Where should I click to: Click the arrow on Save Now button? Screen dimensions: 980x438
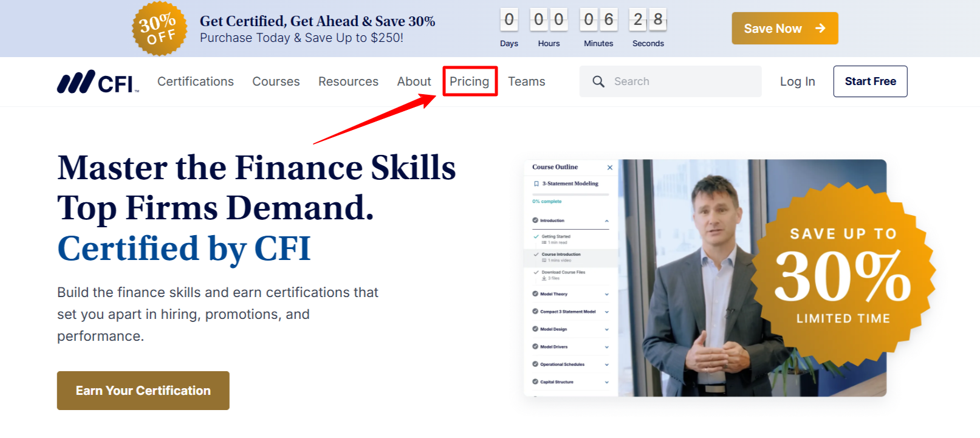coord(820,29)
